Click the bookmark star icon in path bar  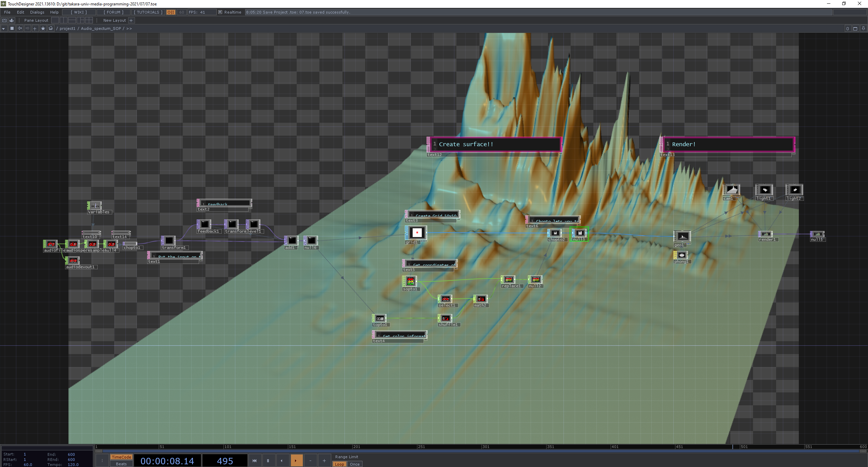(x=43, y=28)
